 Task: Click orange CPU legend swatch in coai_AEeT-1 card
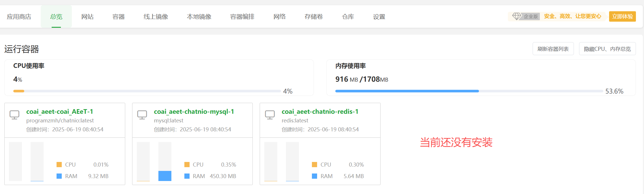(x=59, y=165)
